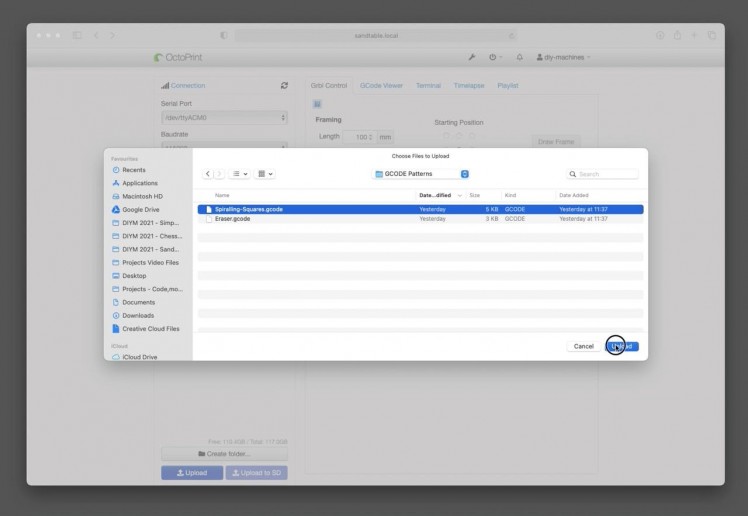Select the Eraser.gcode file
Image resolution: width=748 pixels, height=516 pixels.
pyautogui.click(x=232, y=218)
